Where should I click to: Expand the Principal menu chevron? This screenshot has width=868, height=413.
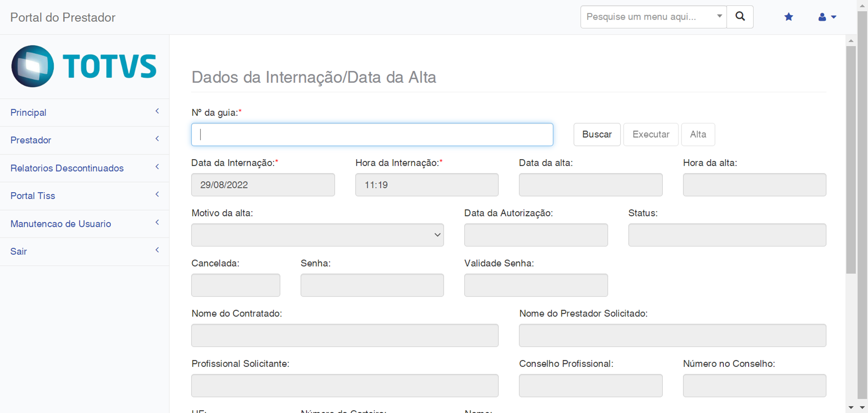[157, 112]
